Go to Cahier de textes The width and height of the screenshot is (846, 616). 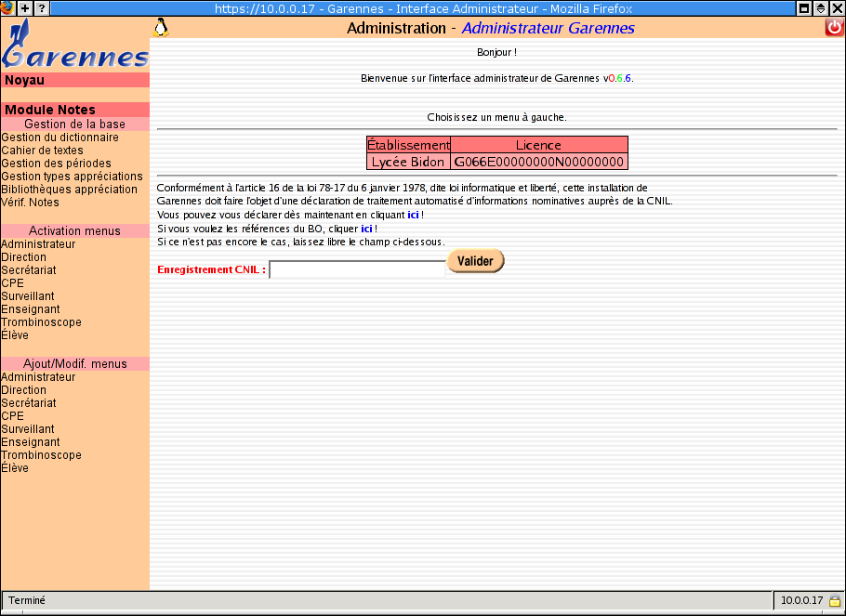click(42, 151)
